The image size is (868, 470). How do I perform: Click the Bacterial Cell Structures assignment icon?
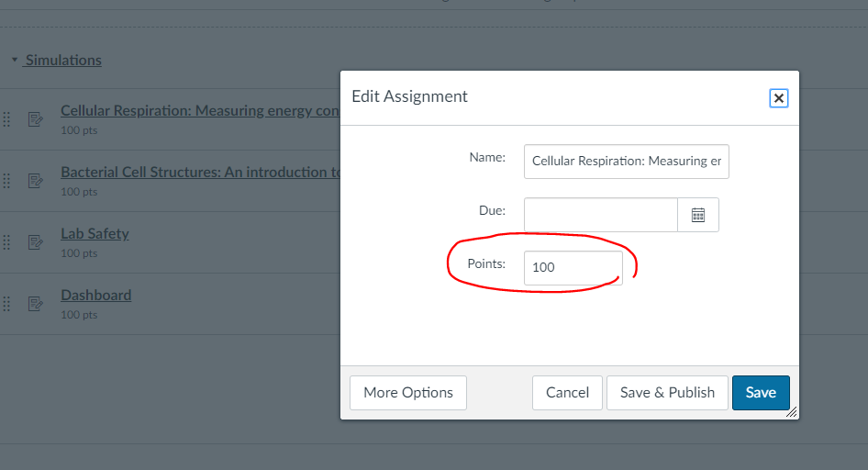click(x=36, y=181)
